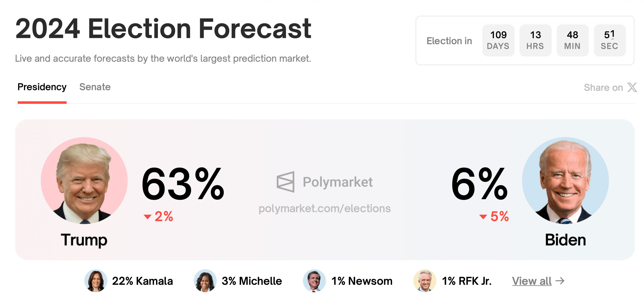The height and width of the screenshot is (300, 644).
Task: Click the red down arrow under Biden's 6%
Action: (483, 217)
